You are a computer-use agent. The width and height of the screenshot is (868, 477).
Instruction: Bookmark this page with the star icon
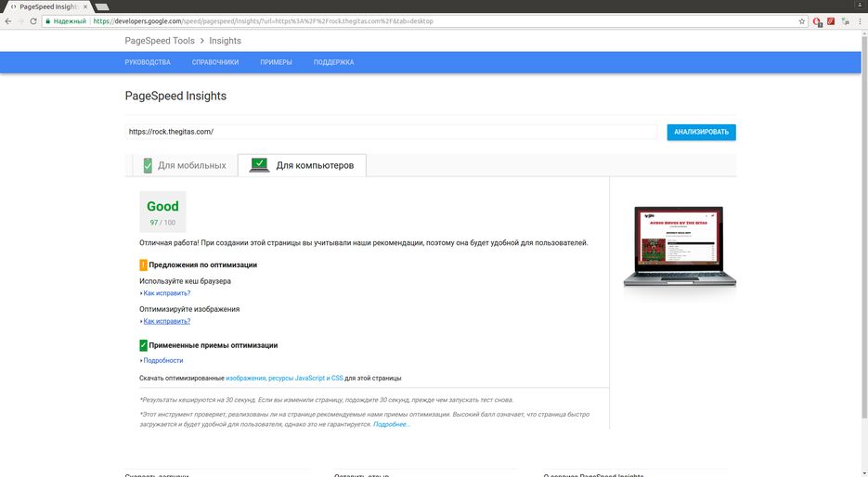[801, 21]
